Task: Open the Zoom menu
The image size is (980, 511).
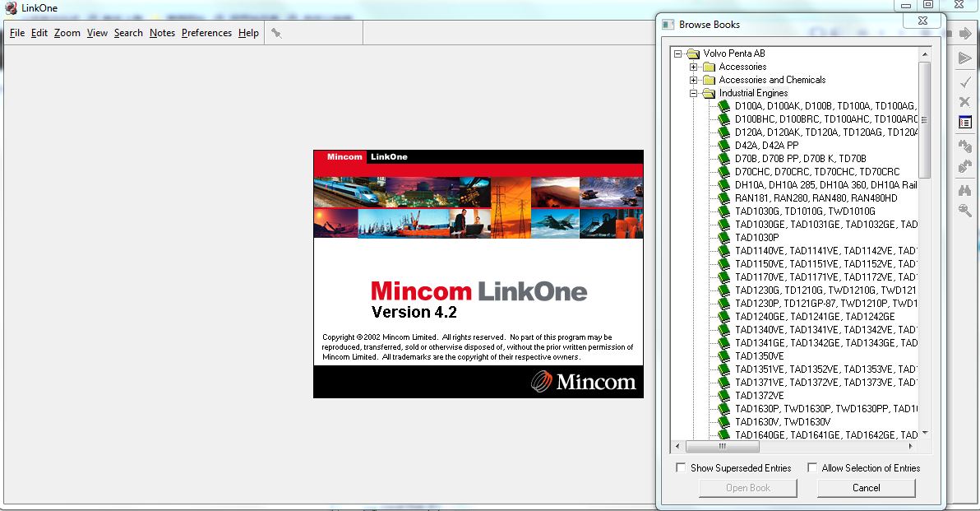Action: coord(67,33)
